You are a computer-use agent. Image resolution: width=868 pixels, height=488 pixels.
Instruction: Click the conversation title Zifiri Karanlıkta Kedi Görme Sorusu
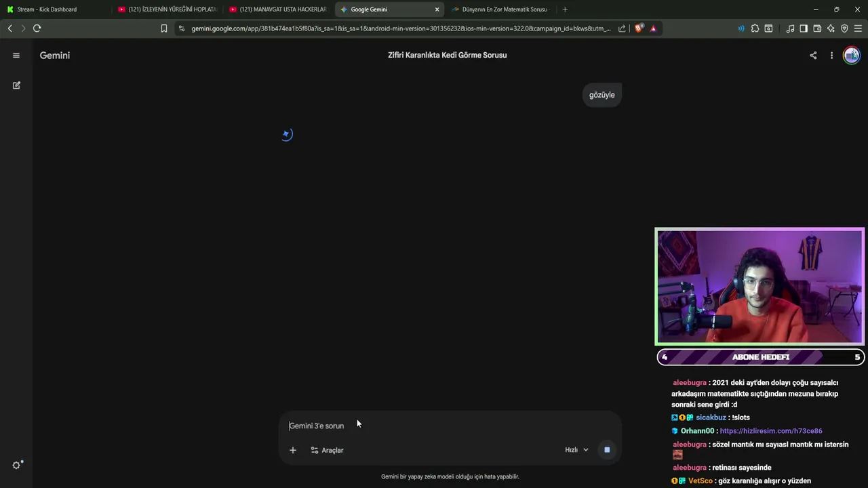tap(447, 55)
